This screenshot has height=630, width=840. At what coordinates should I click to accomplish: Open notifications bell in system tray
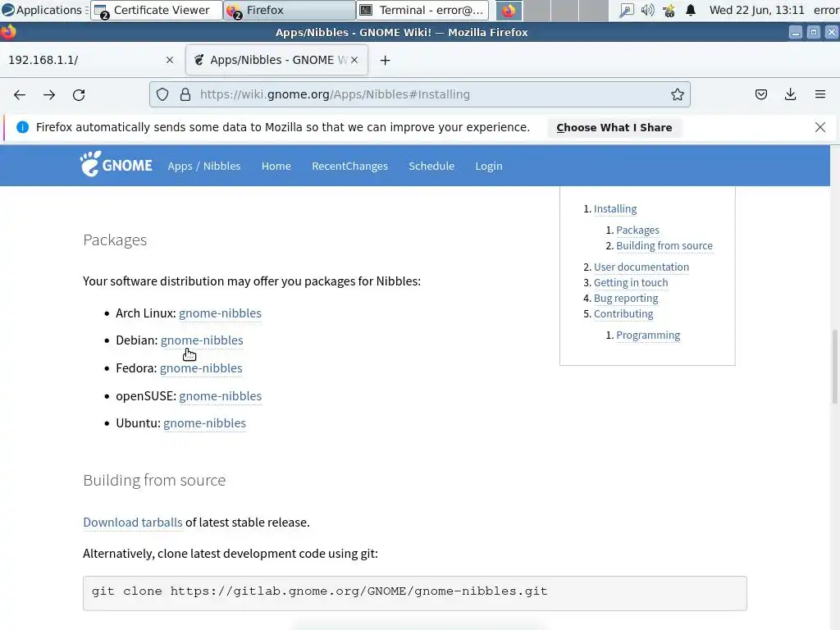(x=691, y=10)
